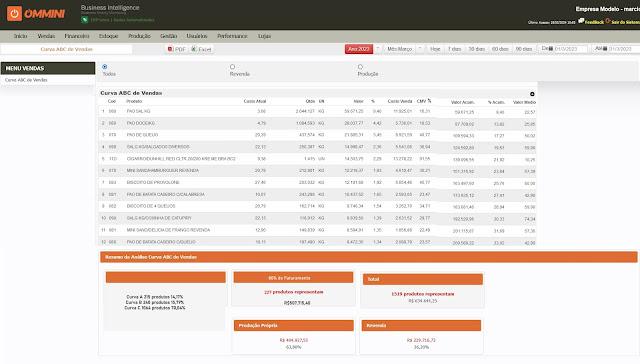This screenshot has width=640, height=364.
Task: Click the Ano 2023 red filter button
Action: coord(359,49)
